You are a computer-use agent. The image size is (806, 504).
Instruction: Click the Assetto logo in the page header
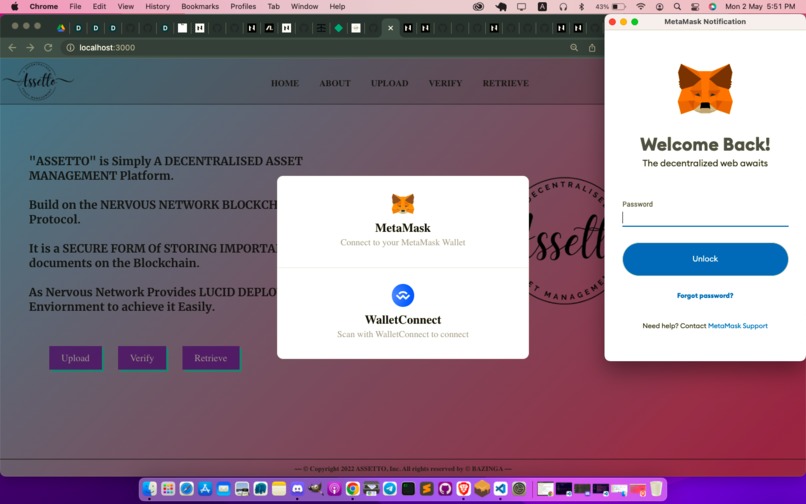pos(38,81)
